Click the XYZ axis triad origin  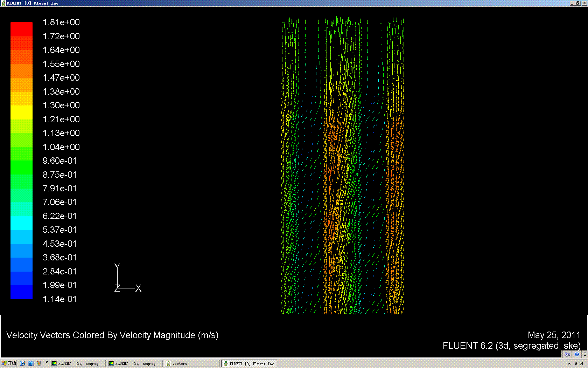[x=118, y=288]
